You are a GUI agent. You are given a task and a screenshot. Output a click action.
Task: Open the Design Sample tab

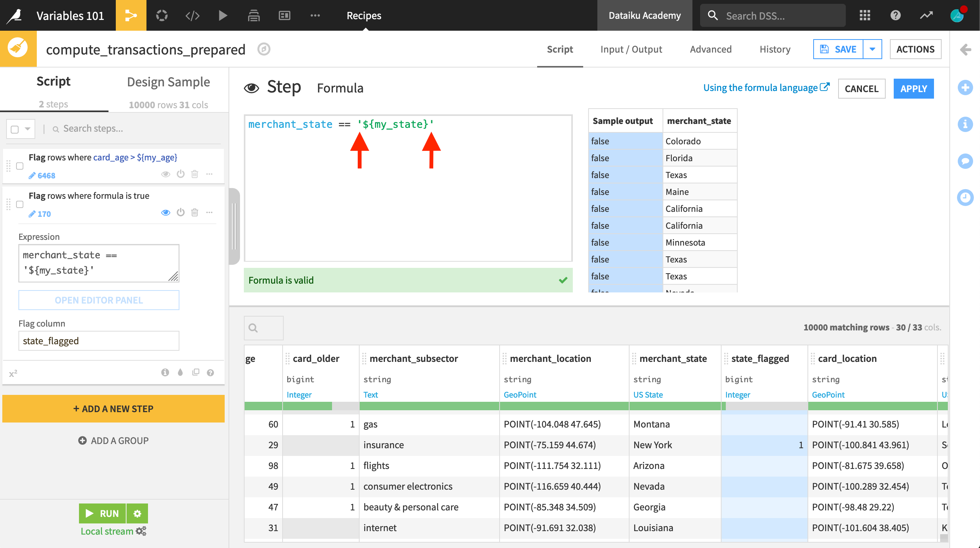pos(169,82)
